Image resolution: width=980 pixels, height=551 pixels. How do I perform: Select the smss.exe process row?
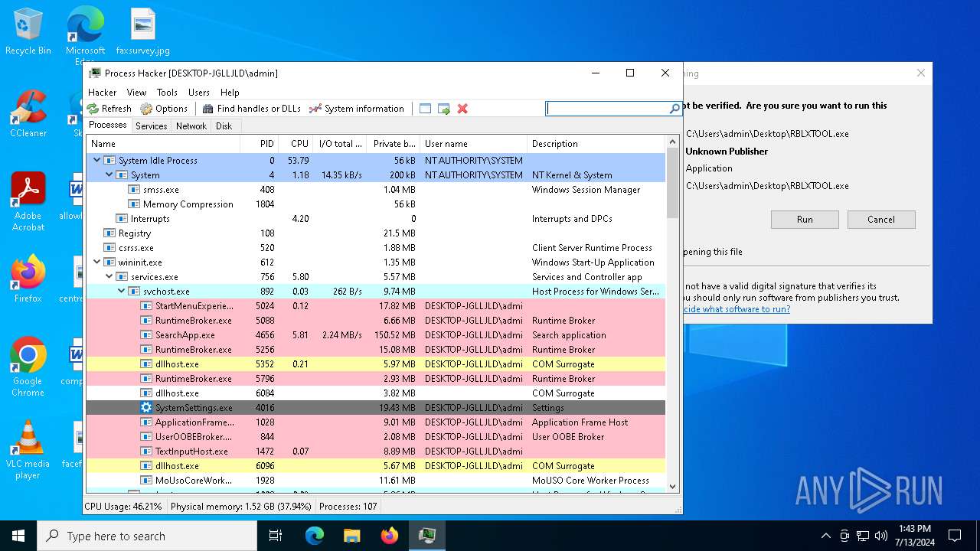(x=375, y=190)
